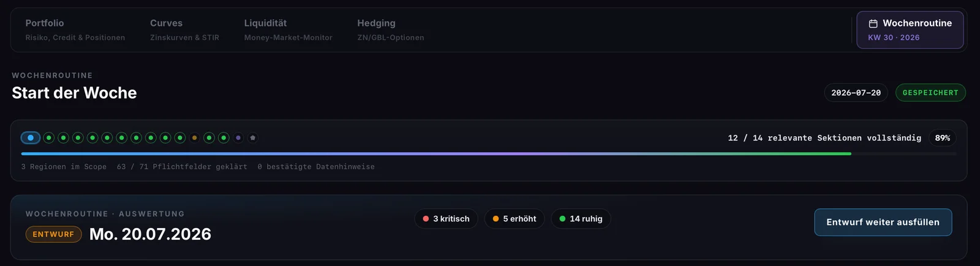Click the 2026-07-20 date pill

(x=856, y=93)
